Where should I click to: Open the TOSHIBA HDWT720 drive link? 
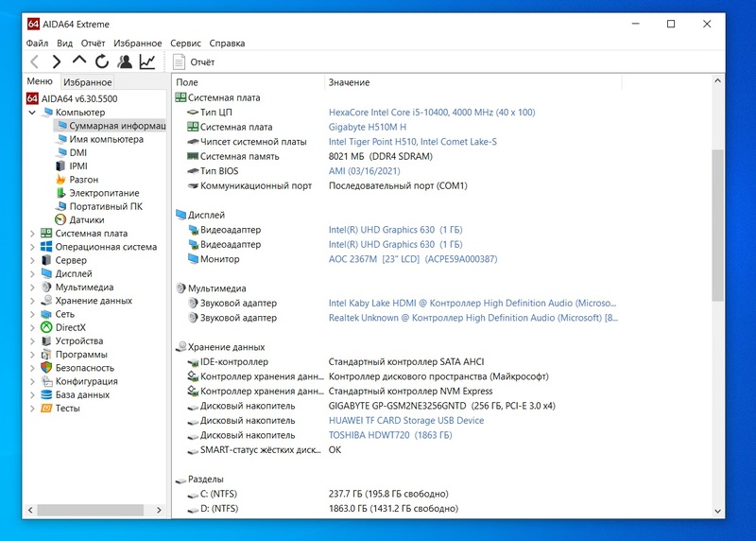click(390, 435)
